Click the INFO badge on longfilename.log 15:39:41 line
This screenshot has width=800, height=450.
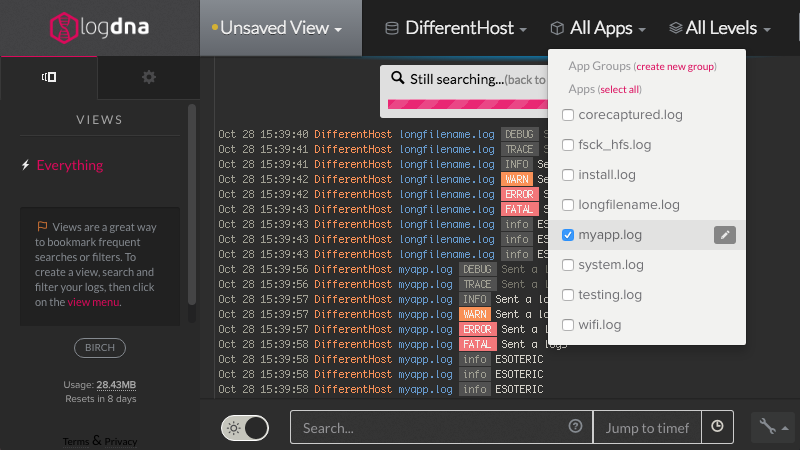point(517,164)
